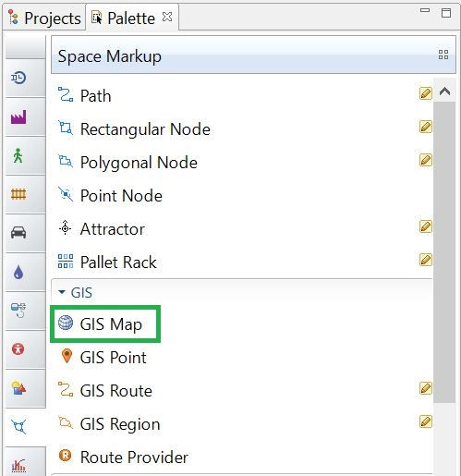Select the Route Provider element
The width and height of the screenshot is (461, 476).
click(x=123, y=458)
